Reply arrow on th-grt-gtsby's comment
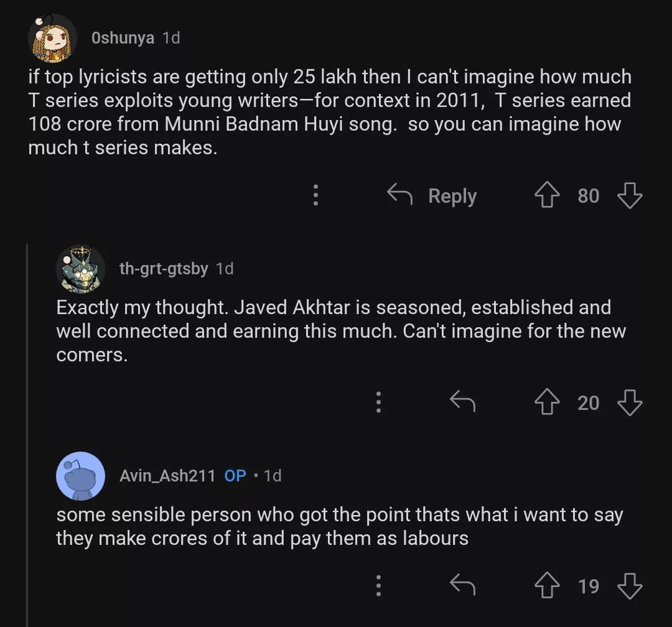Image resolution: width=672 pixels, height=627 pixels. click(x=462, y=403)
